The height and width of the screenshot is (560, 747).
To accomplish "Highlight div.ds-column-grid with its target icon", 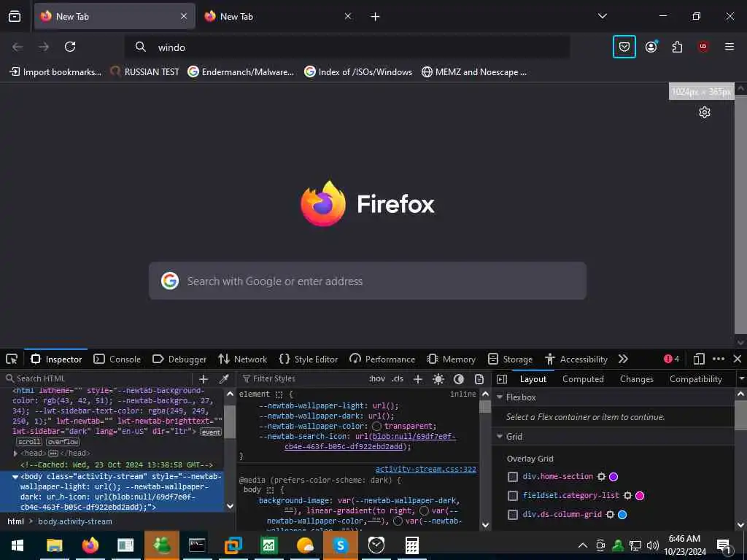I will click(x=610, y=515).
